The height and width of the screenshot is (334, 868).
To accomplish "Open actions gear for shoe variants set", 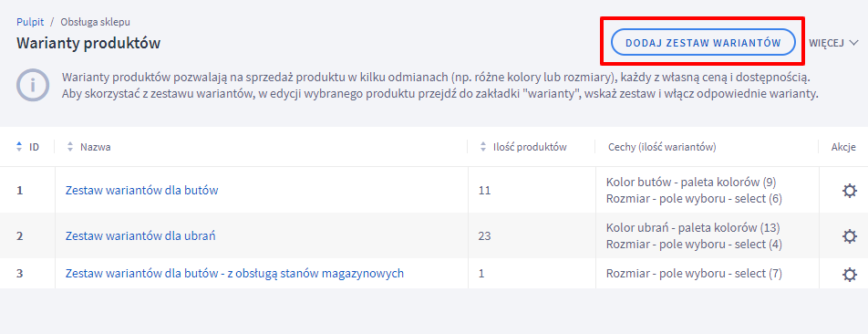I will [x=849, y=191].
